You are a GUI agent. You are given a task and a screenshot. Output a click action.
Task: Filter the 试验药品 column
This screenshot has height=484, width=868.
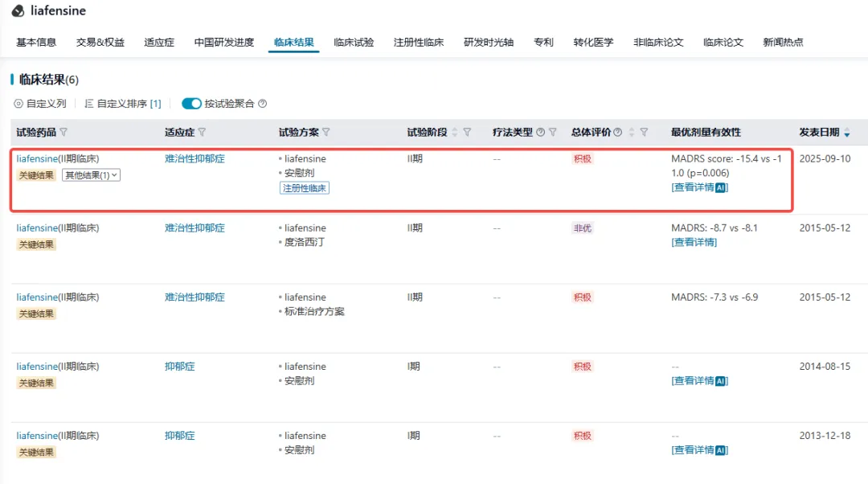[63, 133]
